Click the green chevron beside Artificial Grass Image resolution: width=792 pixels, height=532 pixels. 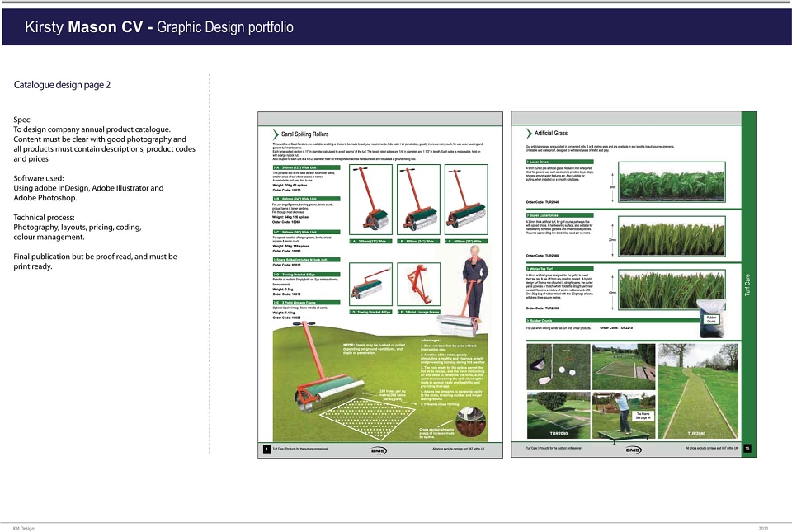(529, 134)
